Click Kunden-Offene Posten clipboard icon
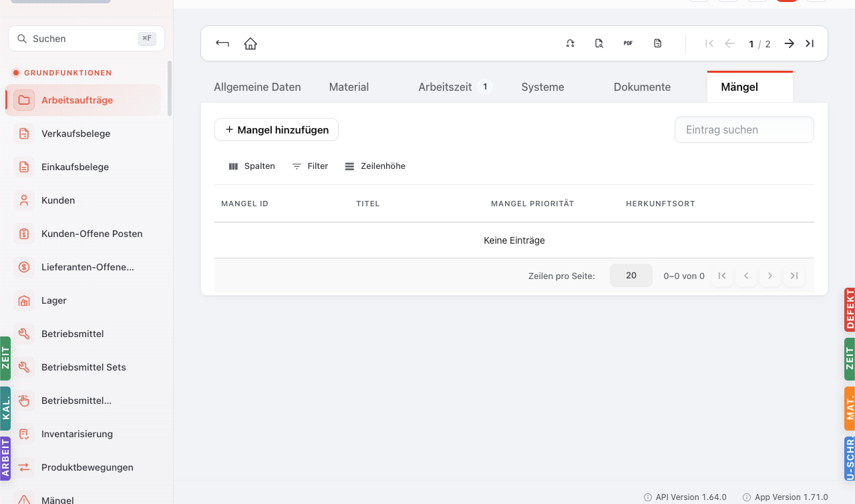The image size is (855, 504). tap(24, 234)
